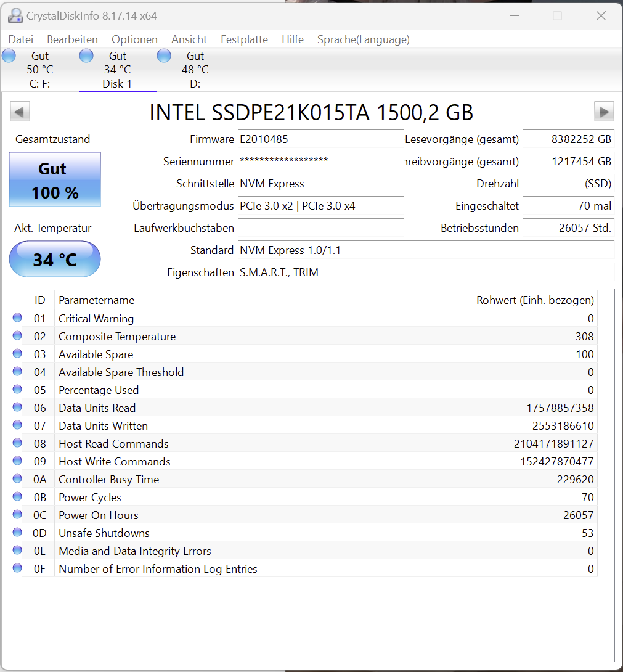This screenshot has height=672, width=623.
Task: Click status dot of Media and Data Integrity Errors
Action: (17, 550)
